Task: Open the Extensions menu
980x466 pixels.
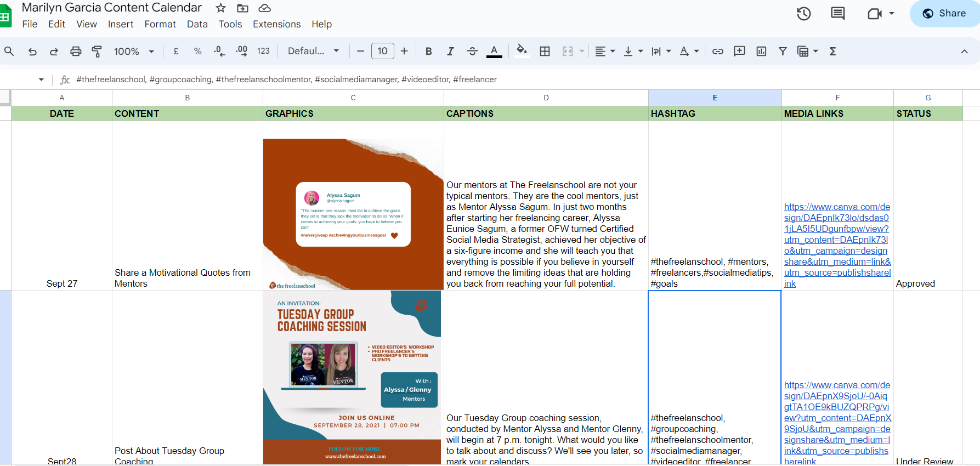Action: [276, 24]
